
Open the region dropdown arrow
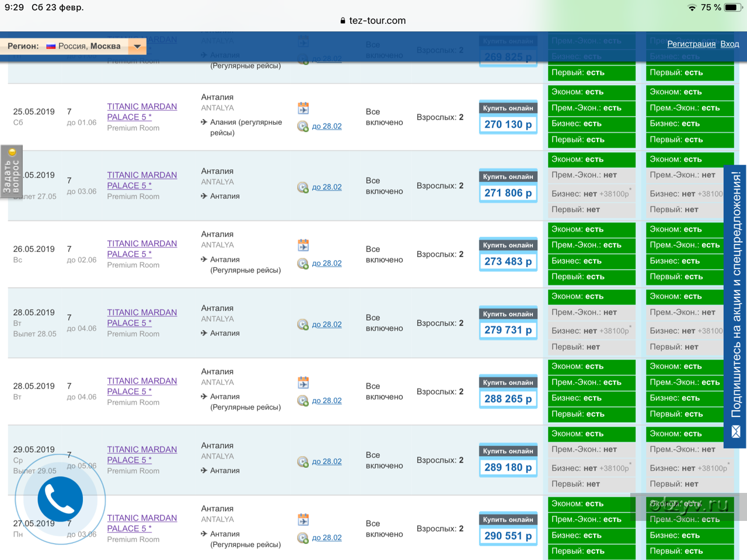(137, 46)
